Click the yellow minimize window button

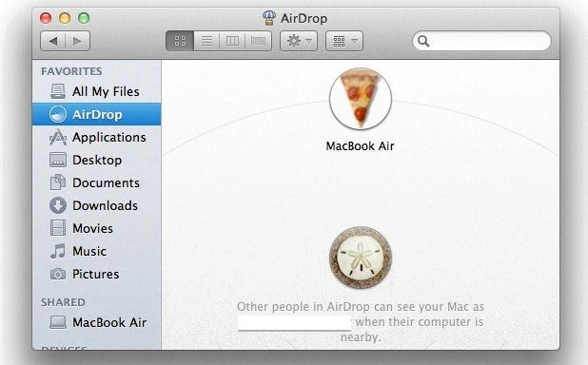coord(65,18)
